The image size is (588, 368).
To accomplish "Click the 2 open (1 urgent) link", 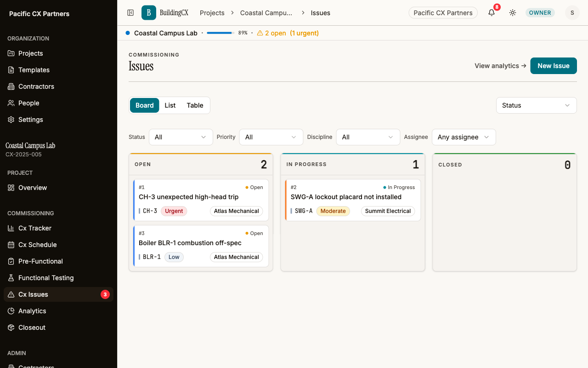I will pos(288,33).
